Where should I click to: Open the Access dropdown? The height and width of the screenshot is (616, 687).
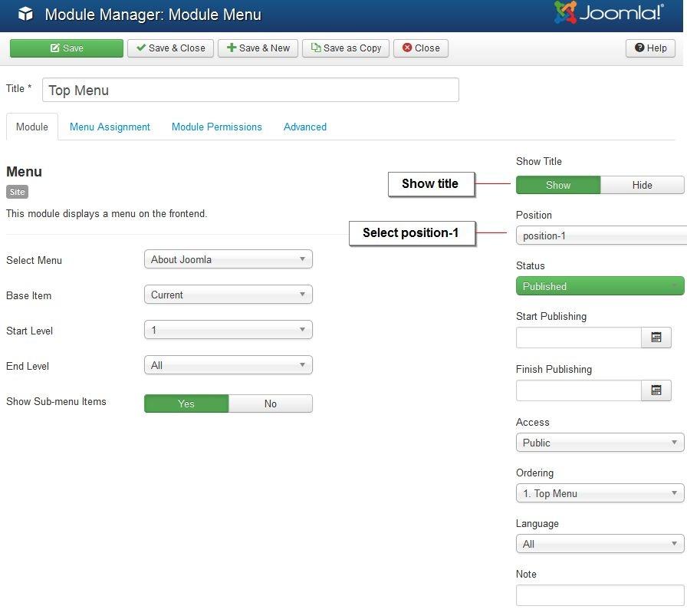[600, 443]
